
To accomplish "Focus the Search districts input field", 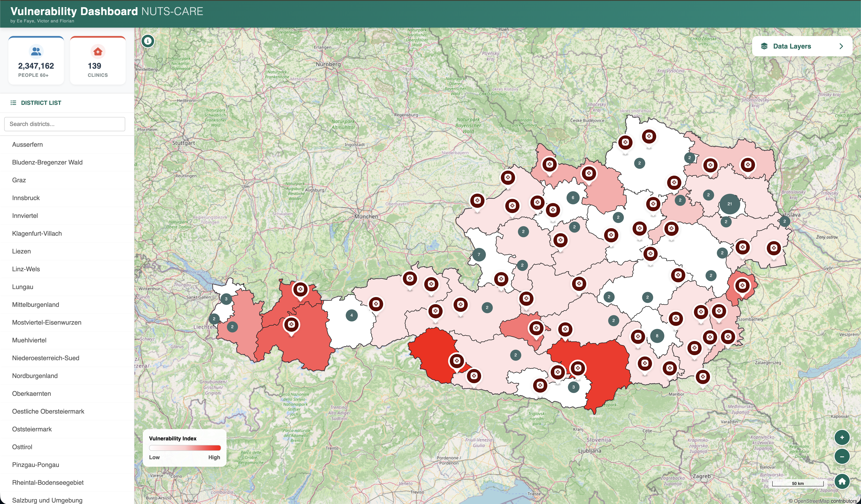I will 64,124.
